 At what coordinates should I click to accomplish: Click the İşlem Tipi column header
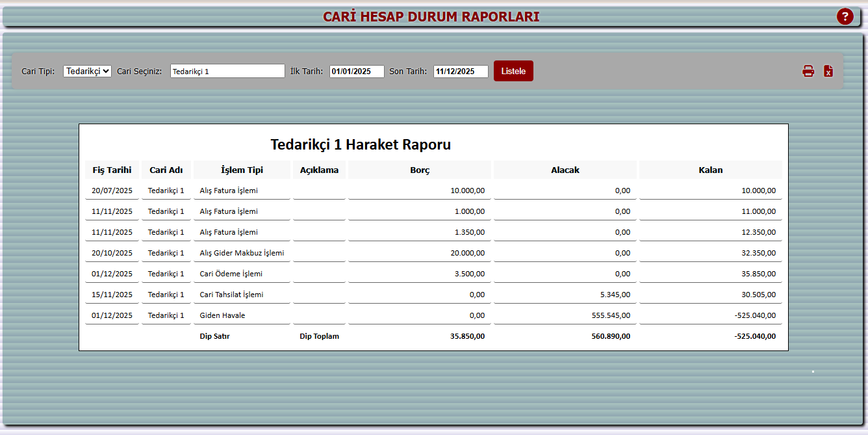tap(243, 170)
